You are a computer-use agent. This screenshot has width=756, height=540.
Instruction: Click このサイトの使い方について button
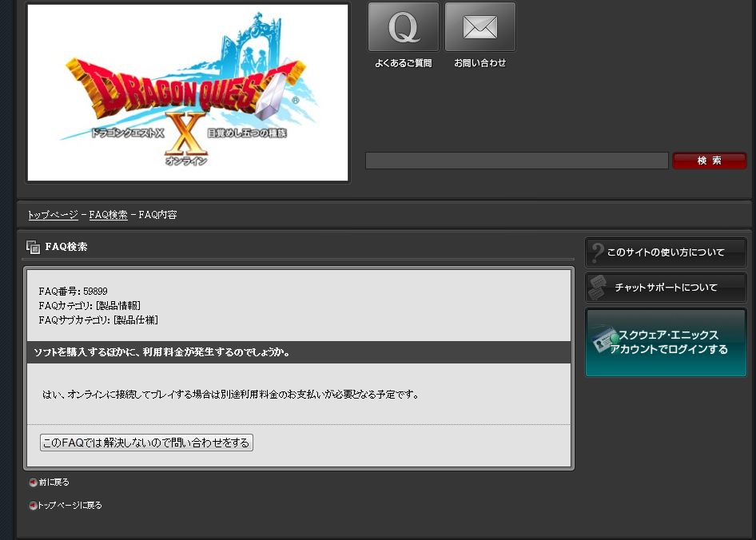tap(666, 252)
